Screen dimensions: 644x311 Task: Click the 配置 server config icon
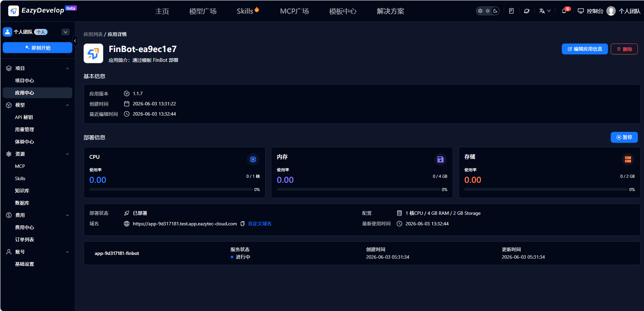tap(399, 213)
